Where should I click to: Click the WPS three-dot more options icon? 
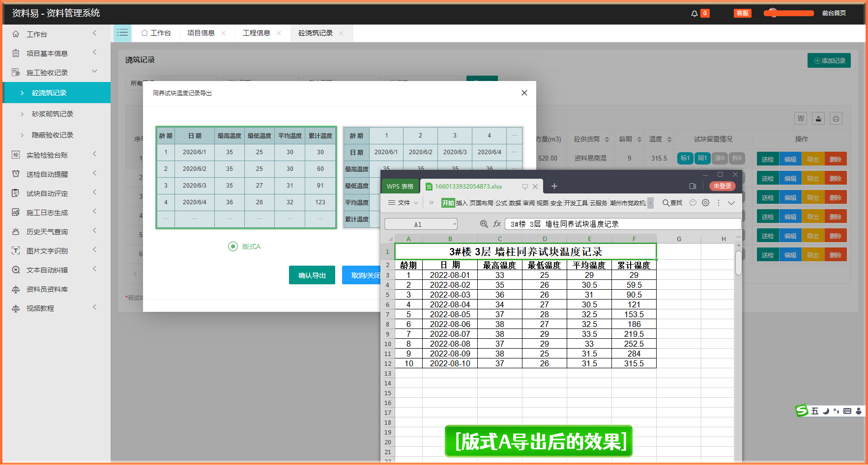(x=718, y=203)
